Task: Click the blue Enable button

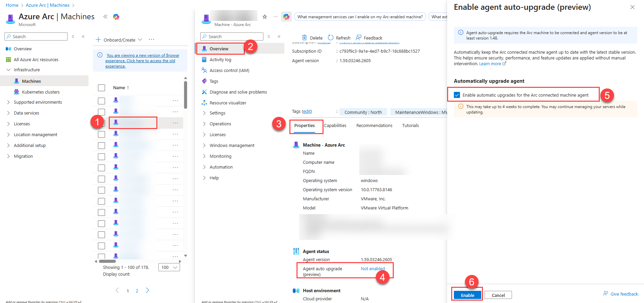Action: 467,295
